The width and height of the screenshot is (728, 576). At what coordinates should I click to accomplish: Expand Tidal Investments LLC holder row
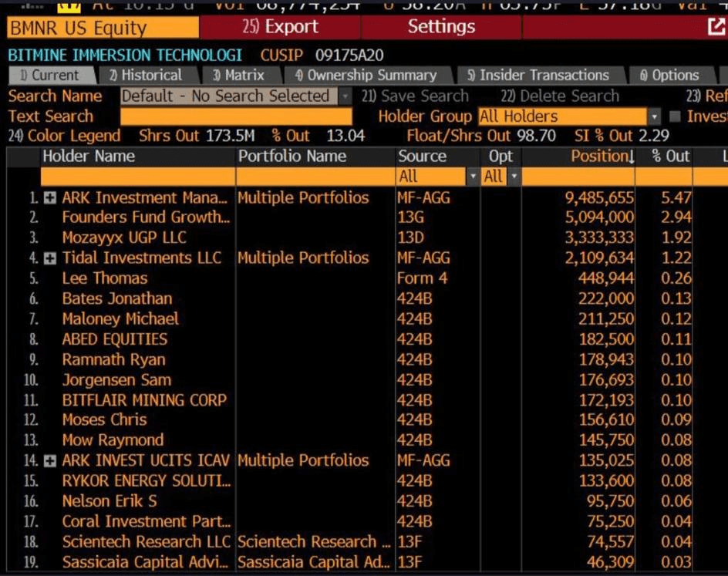(49, 258)
